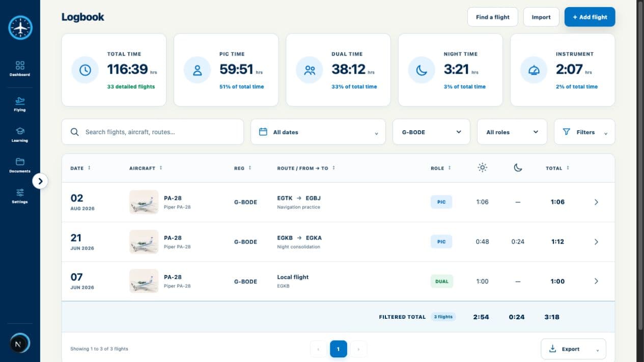Click the person icon on PIC Time card

(198, 70)
